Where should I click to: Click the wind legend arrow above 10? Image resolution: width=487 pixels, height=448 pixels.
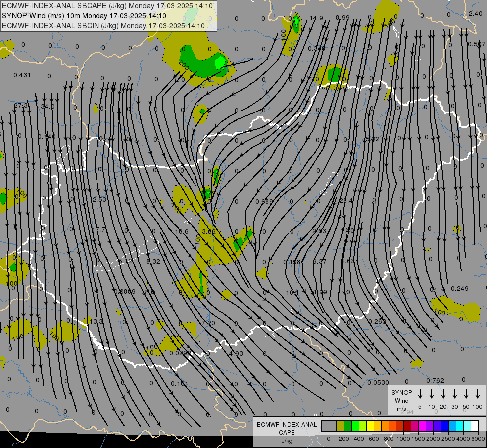coord(432,394)
